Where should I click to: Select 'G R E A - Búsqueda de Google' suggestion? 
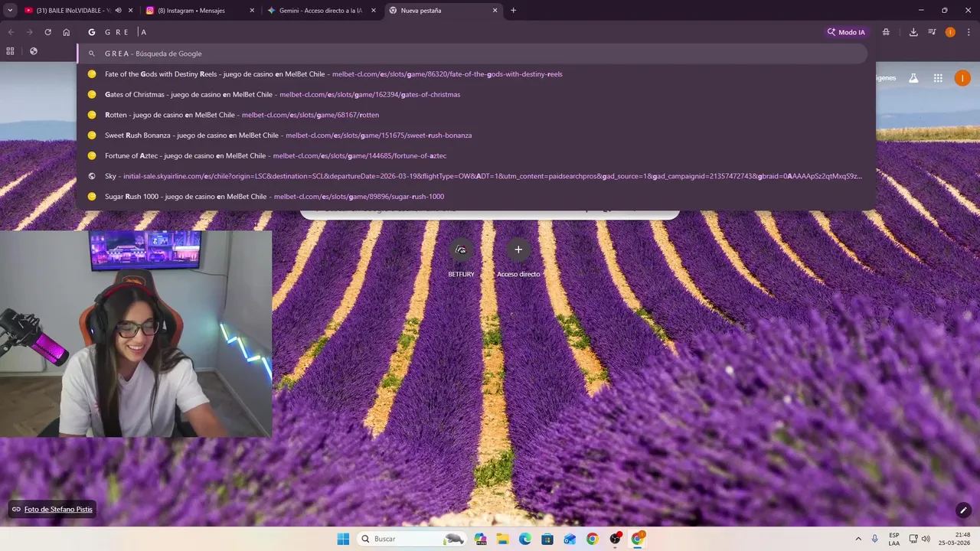[x=473, y=54]
